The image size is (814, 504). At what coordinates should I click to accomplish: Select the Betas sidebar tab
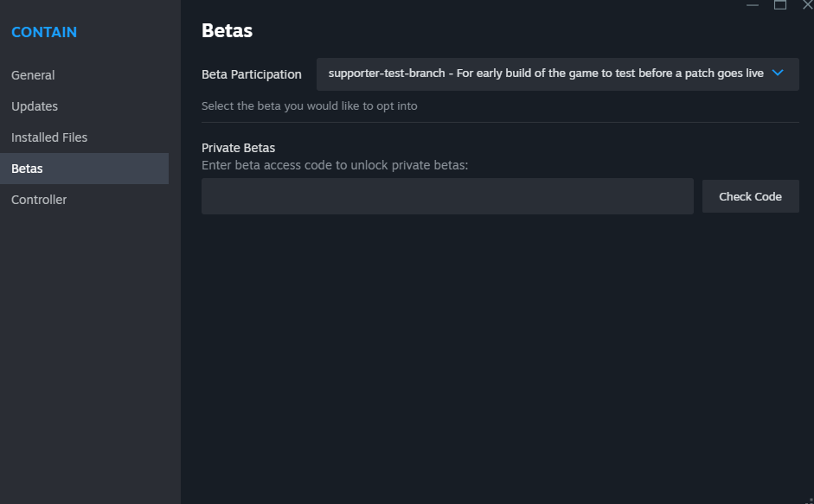tap(84, 169)
